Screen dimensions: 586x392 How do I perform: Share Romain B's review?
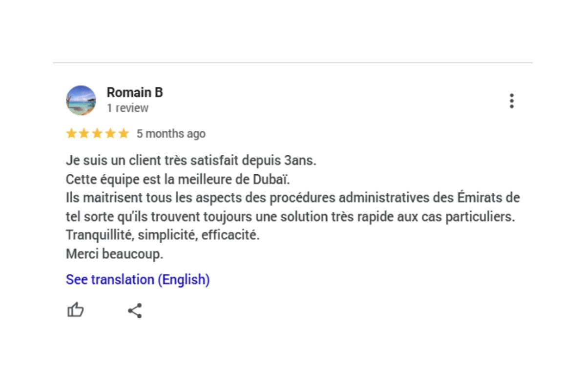tap(135, 310)
